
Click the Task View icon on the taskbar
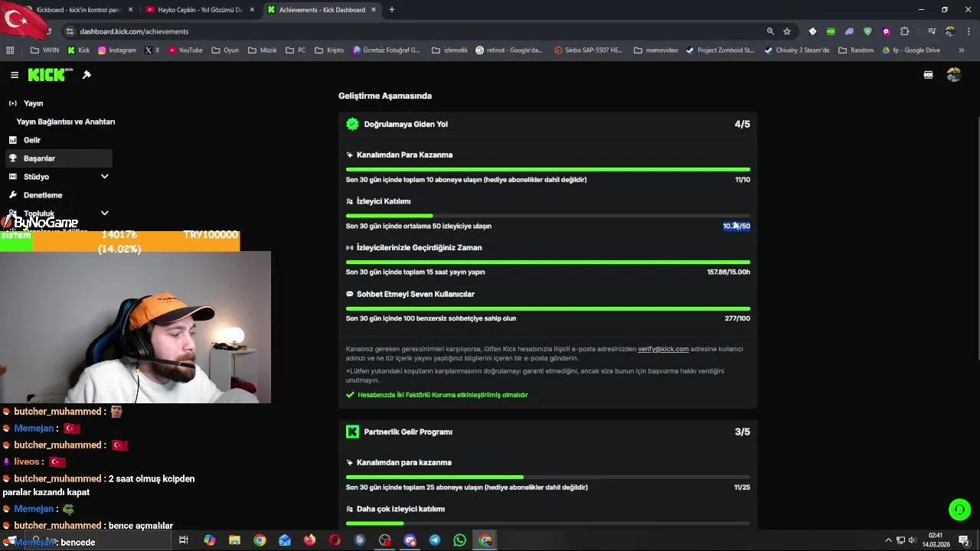click(x=184, y=540)
